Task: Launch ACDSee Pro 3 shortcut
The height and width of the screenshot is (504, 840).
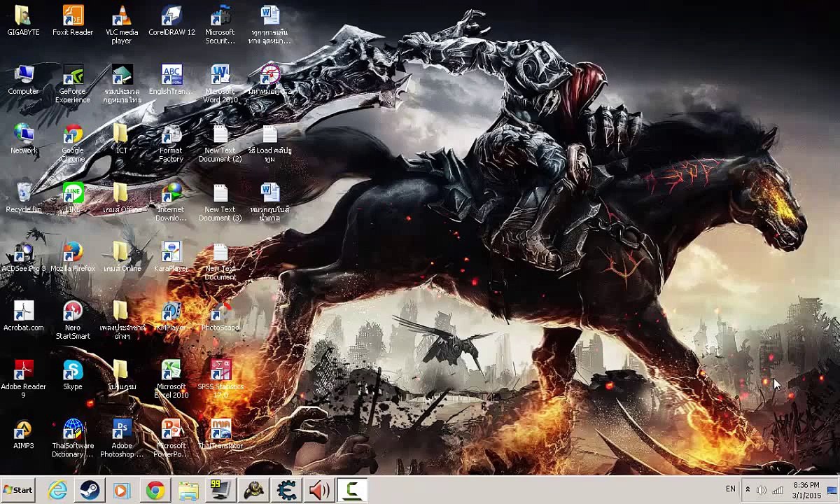Action: click(x=23, y=256)
